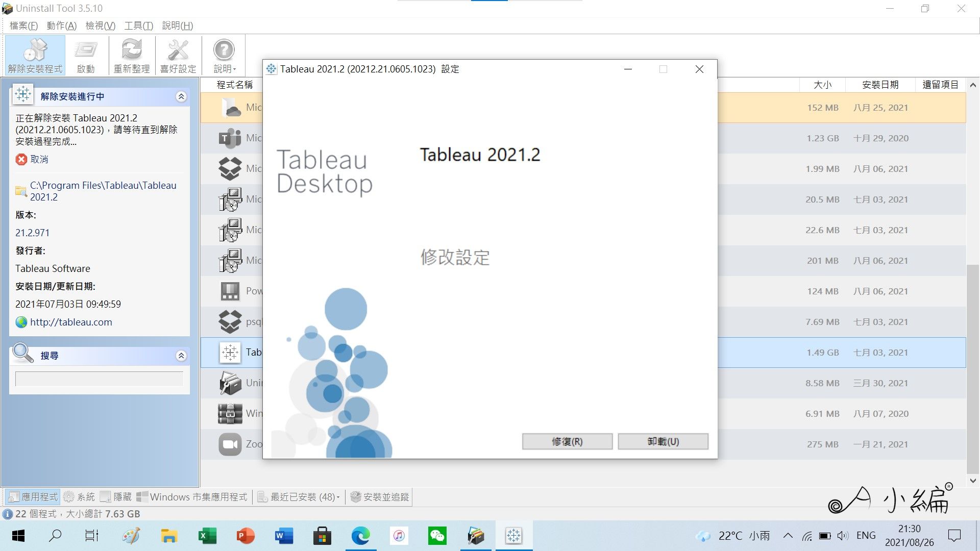
Task: Open WeChat from the taskbar
Action: click(437, 536)
